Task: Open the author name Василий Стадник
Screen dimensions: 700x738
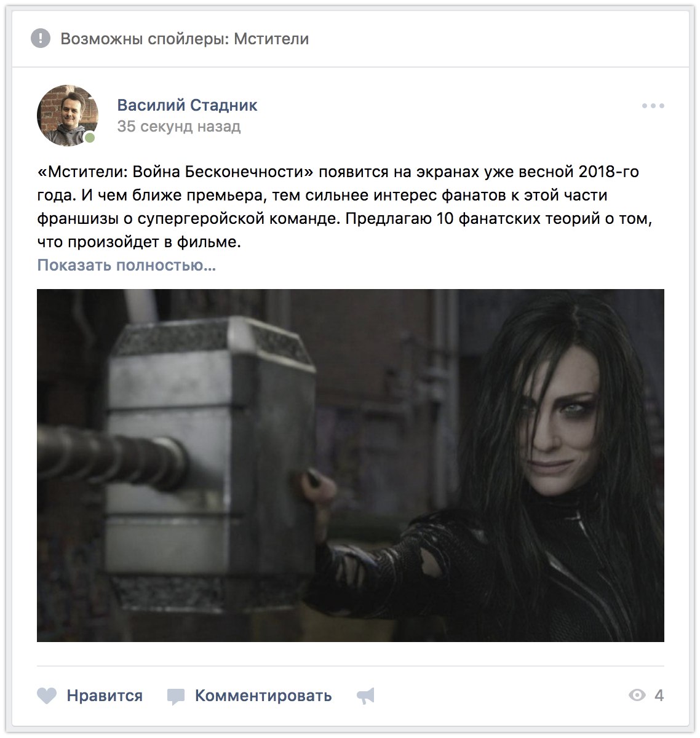Action: (x=187, y=105)
